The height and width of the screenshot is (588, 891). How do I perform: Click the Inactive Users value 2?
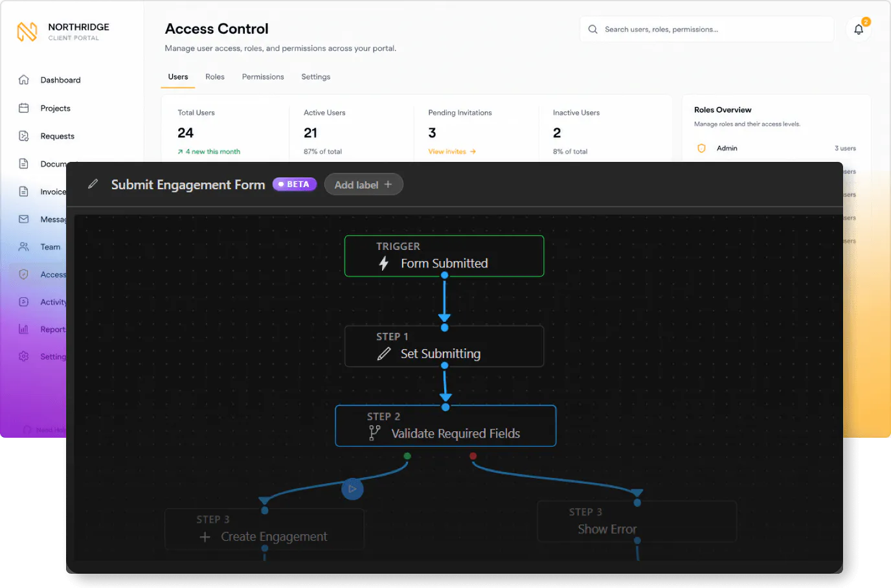click(x=557, y=133)
